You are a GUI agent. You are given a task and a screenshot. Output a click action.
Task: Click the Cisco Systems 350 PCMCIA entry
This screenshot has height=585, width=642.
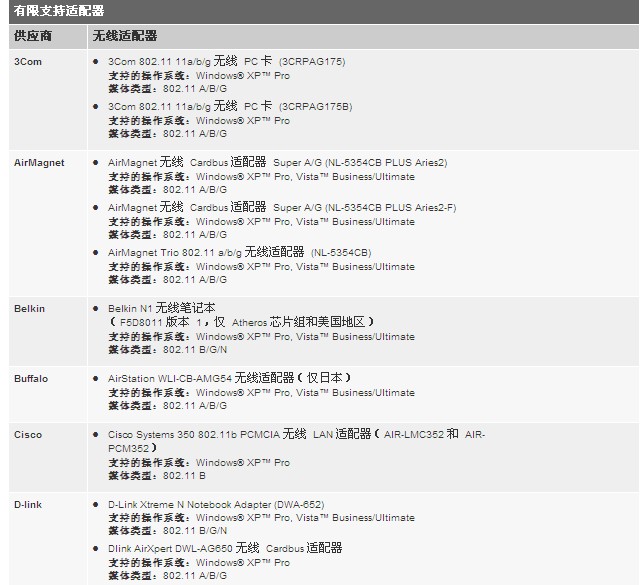click(295, 435)
